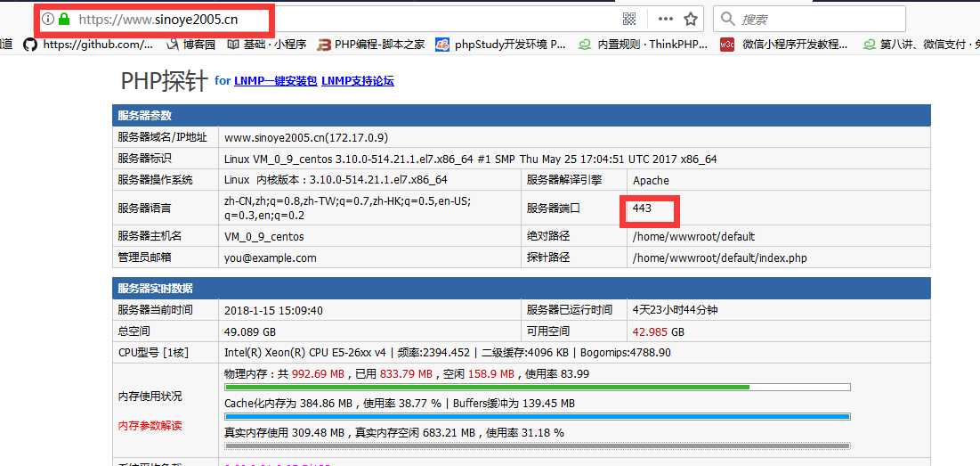Click the URL address bar field
Viewport: 980px width, 466px height.
point(356,19)
